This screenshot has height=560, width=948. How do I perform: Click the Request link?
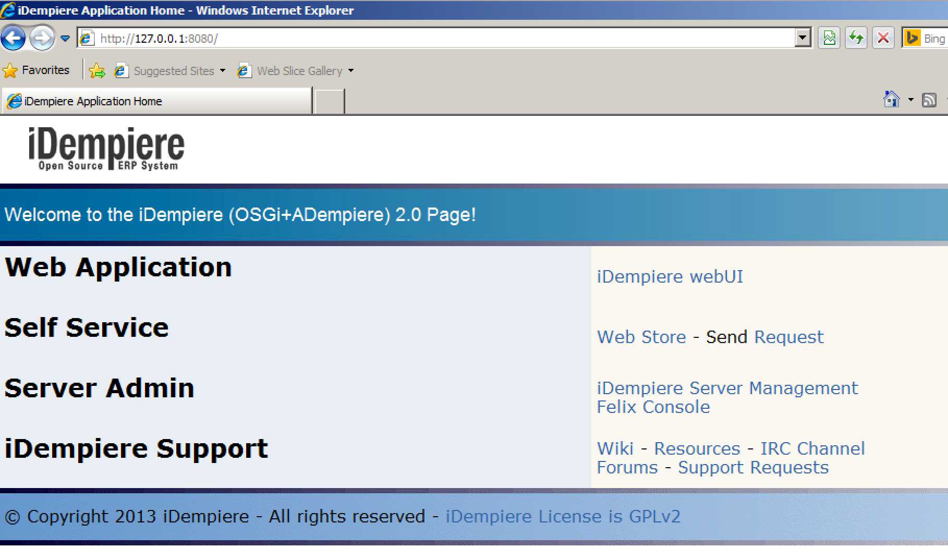(x=789, y=337)
